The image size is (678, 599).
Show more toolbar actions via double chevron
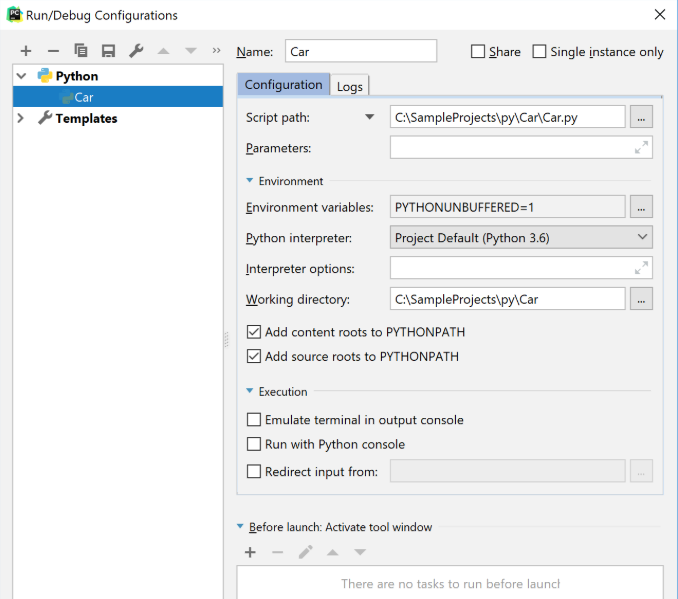coord(216,51)
